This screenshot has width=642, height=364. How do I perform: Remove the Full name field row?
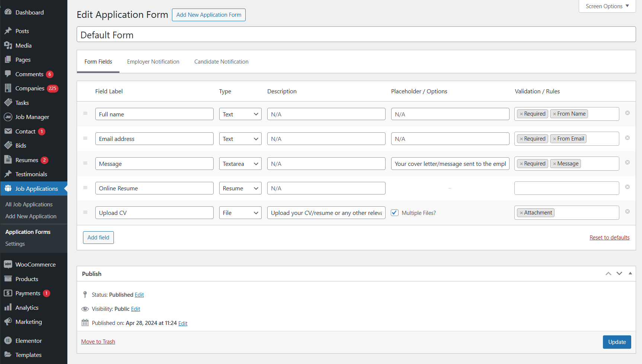coord(627,113)
